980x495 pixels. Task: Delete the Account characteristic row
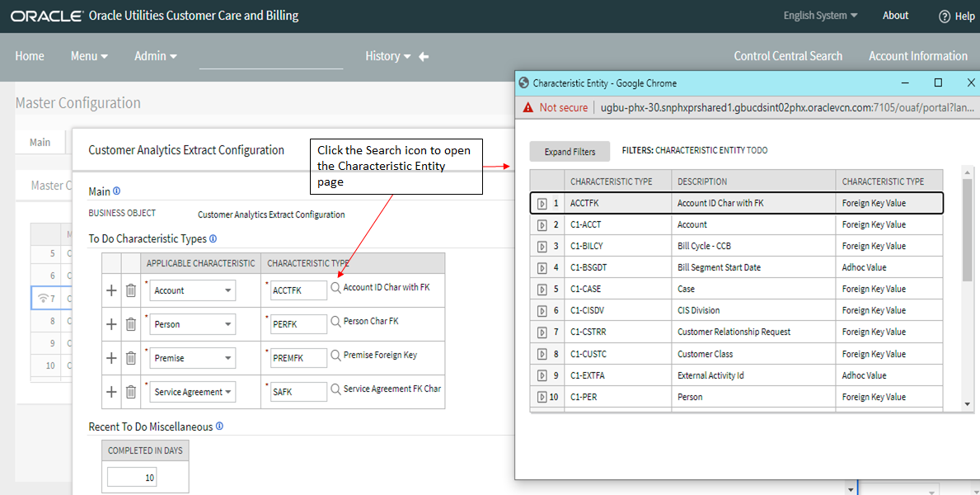coord(130,290)
